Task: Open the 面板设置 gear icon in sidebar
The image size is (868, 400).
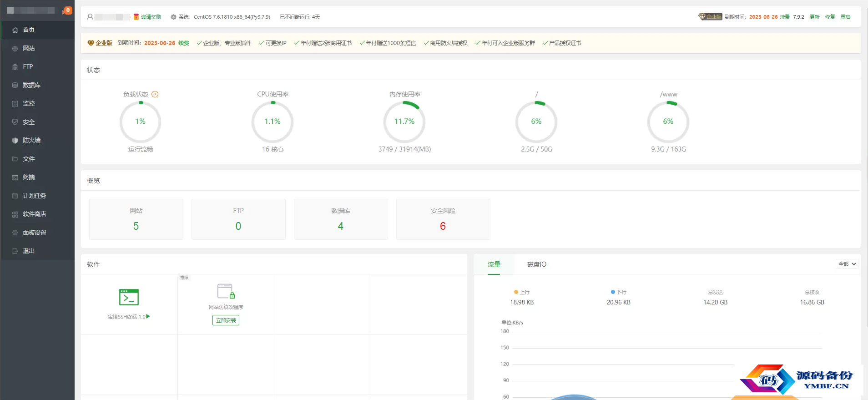Action: coord(15,233)
